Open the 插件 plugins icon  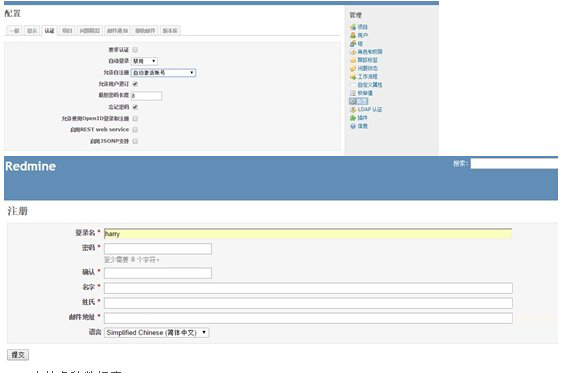[x=353, y=118]
